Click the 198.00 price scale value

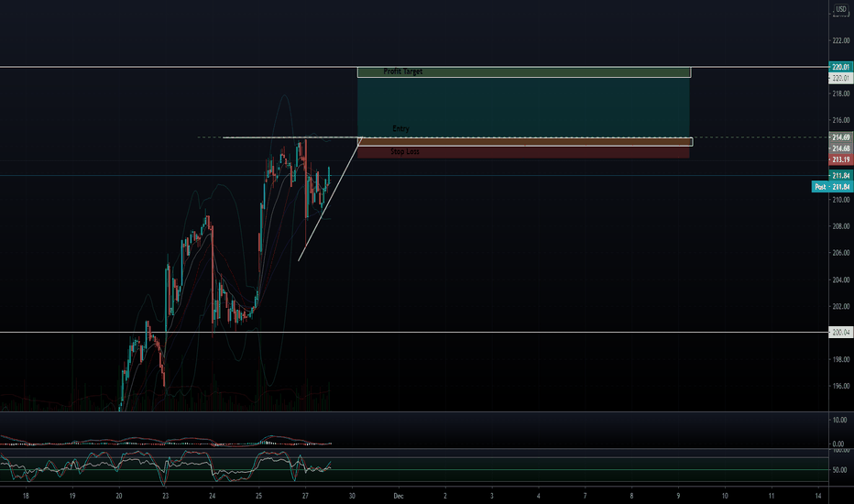coord(841,359)
